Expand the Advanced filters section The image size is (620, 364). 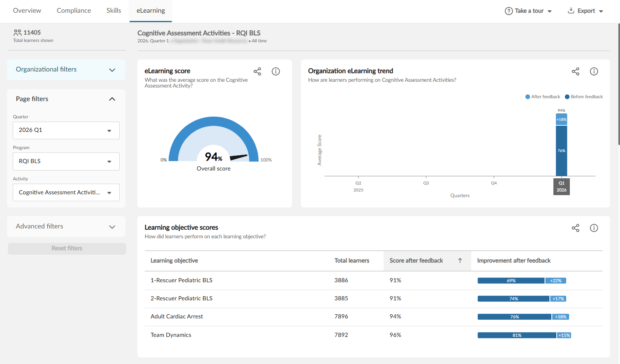(x=112, y=227)
